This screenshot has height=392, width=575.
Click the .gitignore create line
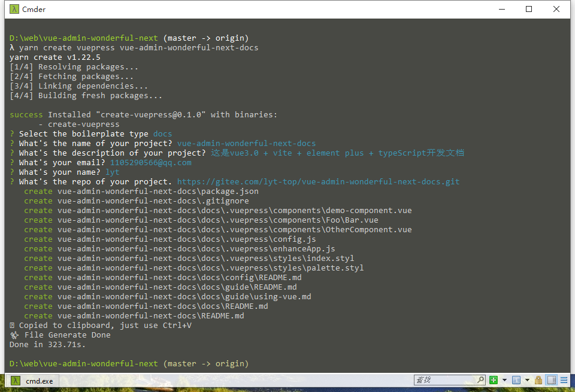(137, 200)
